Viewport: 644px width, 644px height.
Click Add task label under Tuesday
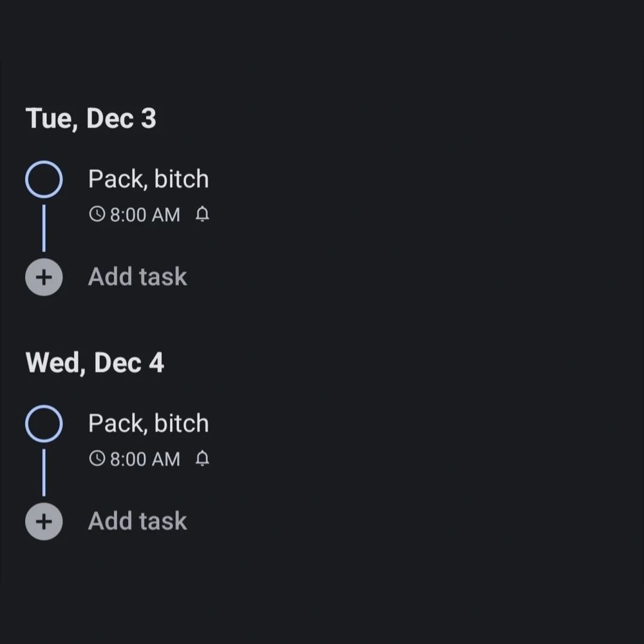[x=138, y=276]
